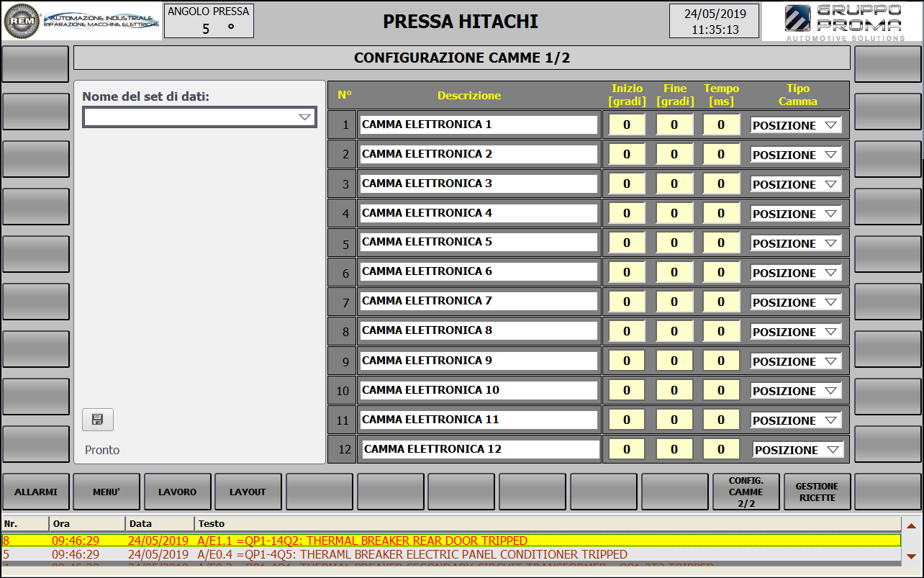Click the Inizio value for cam 9
The image size is (924, 578).
point(627,361)
